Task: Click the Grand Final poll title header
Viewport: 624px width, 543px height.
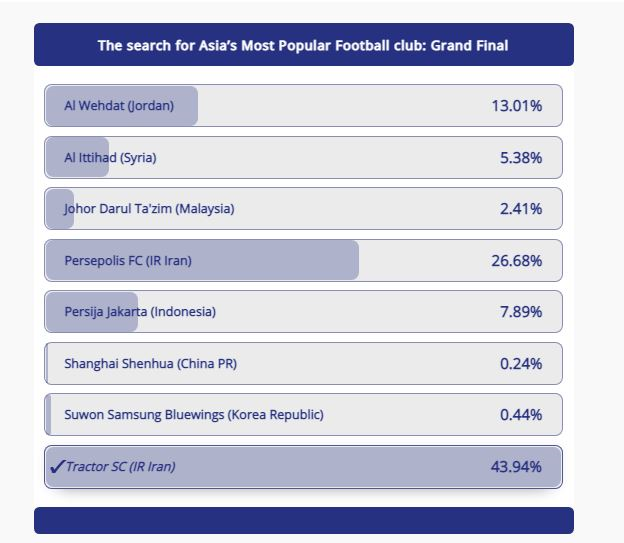Action: tap(304, 45)
